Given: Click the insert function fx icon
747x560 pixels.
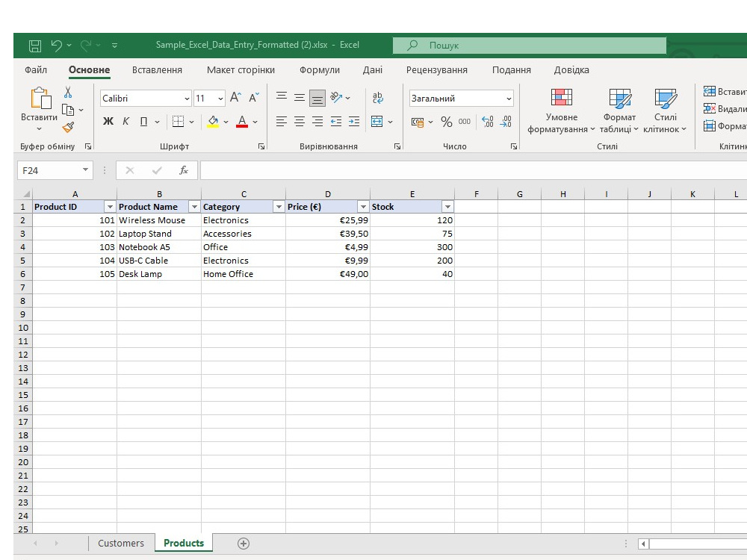Looking at the screenshot, I should [184, 170].
